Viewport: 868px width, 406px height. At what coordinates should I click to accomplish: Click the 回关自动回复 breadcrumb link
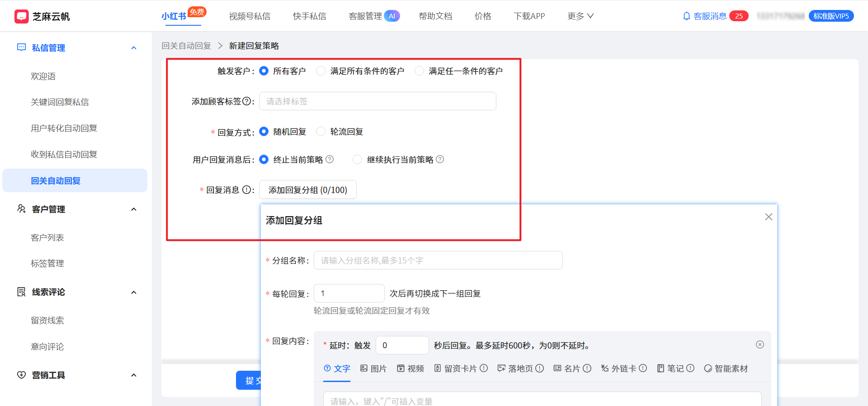pyautogui.click(x=186, y=46)
